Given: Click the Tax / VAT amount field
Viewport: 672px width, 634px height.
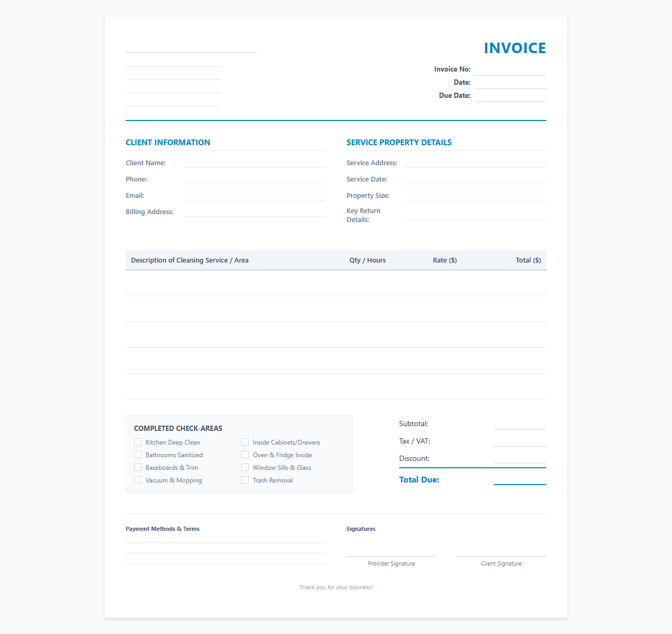Looking at the screenshot, I should pyautogui.click(x=520, y=441).
